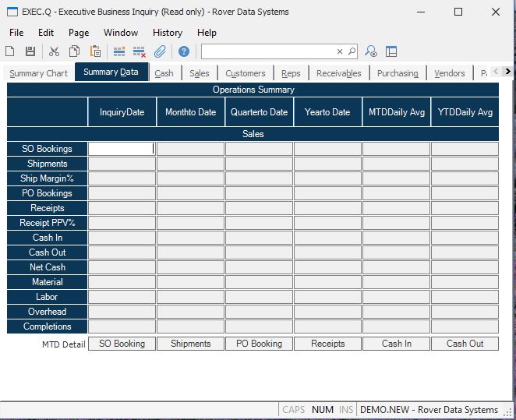Viewport: 516px width, 420px height.
Task: Click the Cut scissors icon
Action: pyautogui.click(x=54, y=51)
